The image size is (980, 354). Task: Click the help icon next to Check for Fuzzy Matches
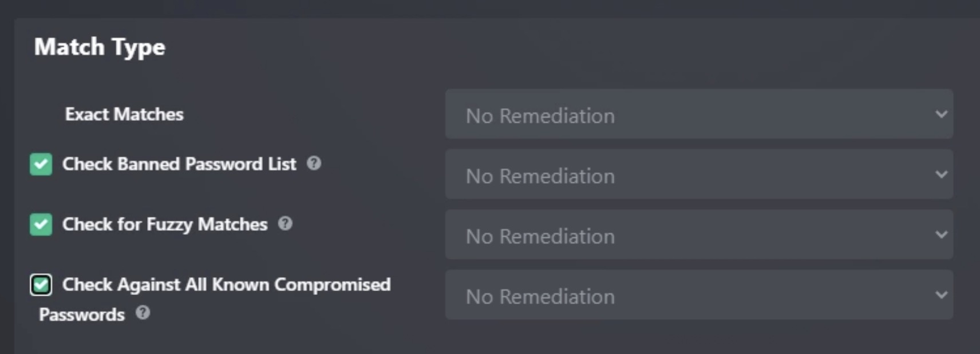[x=286, y=225]
